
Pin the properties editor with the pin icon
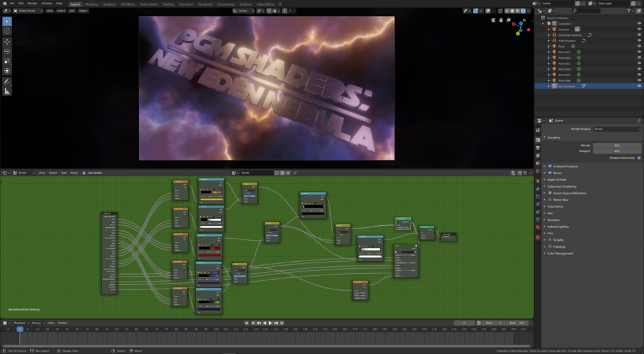click(639, 120)
